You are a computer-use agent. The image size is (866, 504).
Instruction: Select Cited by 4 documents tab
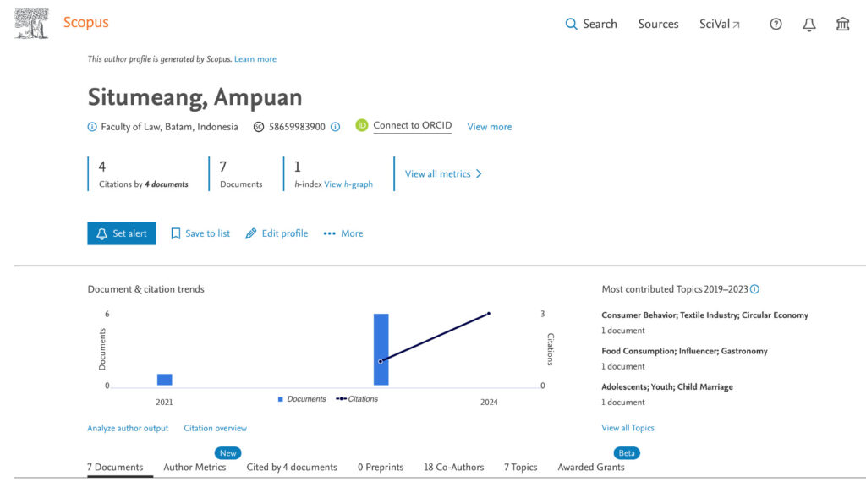(x=292, y=467)
